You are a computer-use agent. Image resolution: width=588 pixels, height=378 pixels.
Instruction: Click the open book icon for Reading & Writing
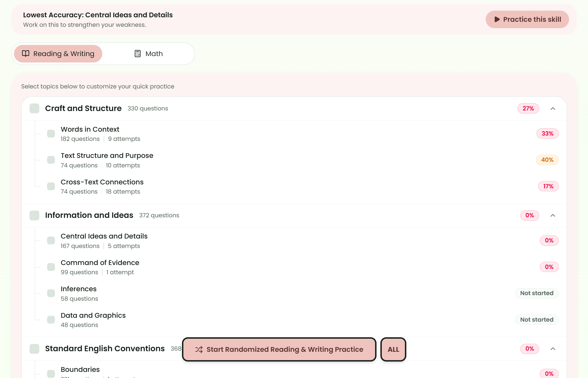26,54
